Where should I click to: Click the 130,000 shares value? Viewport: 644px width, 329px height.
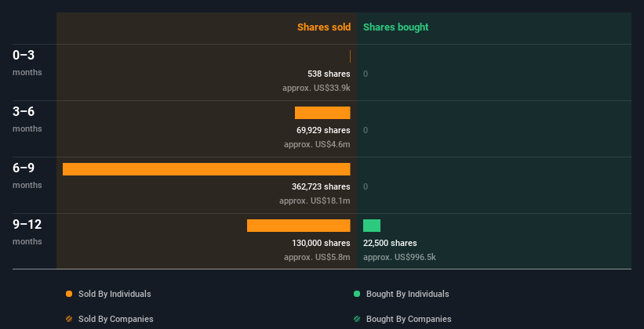(321, 243)
